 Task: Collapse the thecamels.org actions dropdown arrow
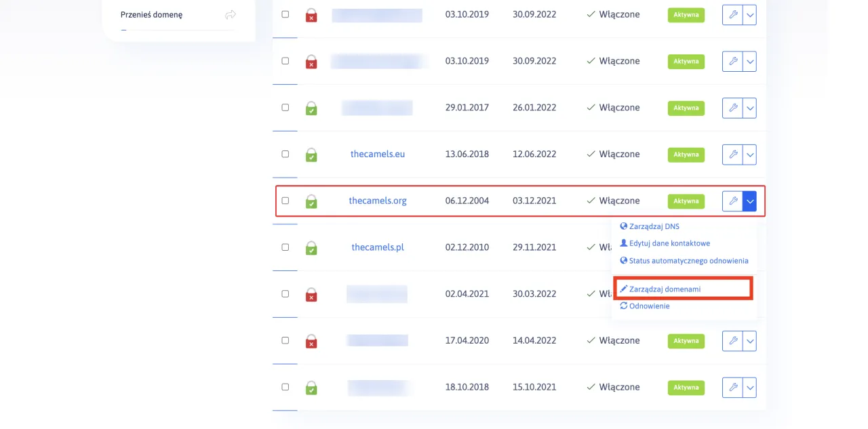tap(749, 201)
